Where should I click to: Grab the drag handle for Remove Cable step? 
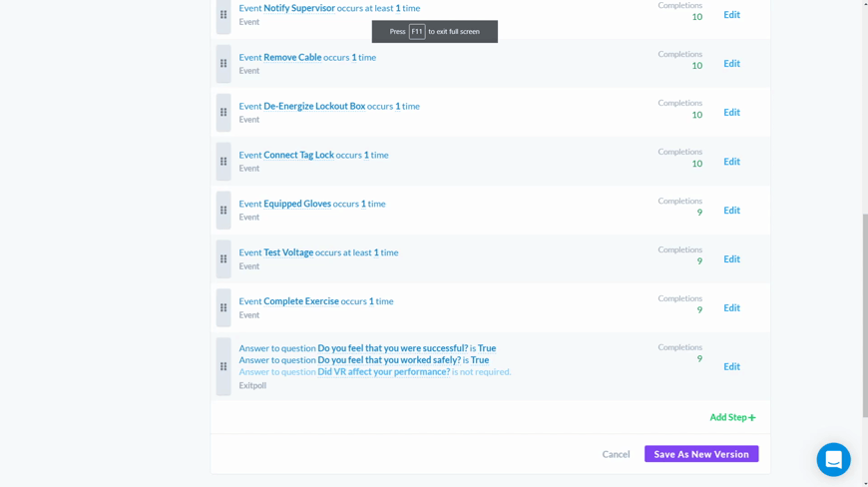coord(223,64)
